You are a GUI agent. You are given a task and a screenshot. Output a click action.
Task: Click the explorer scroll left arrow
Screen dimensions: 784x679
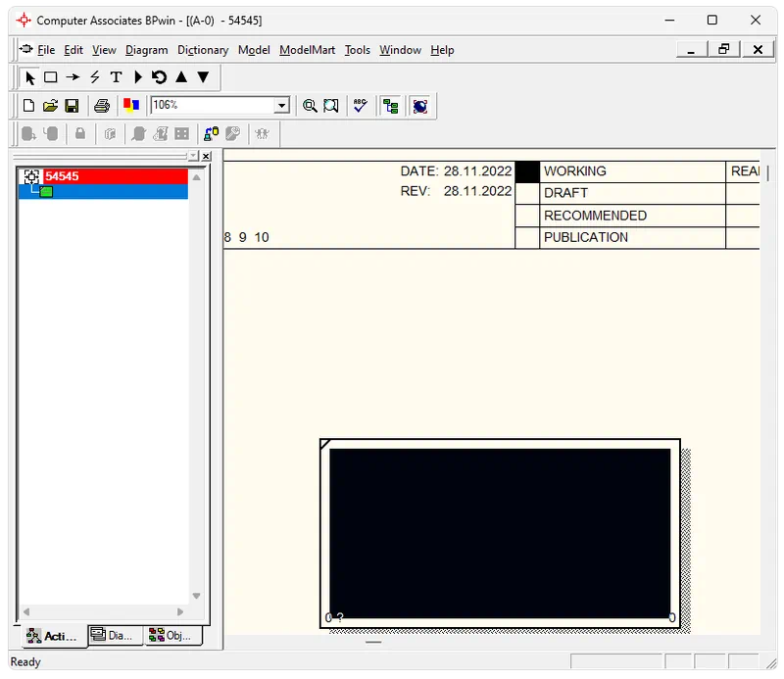click(26, 611)
